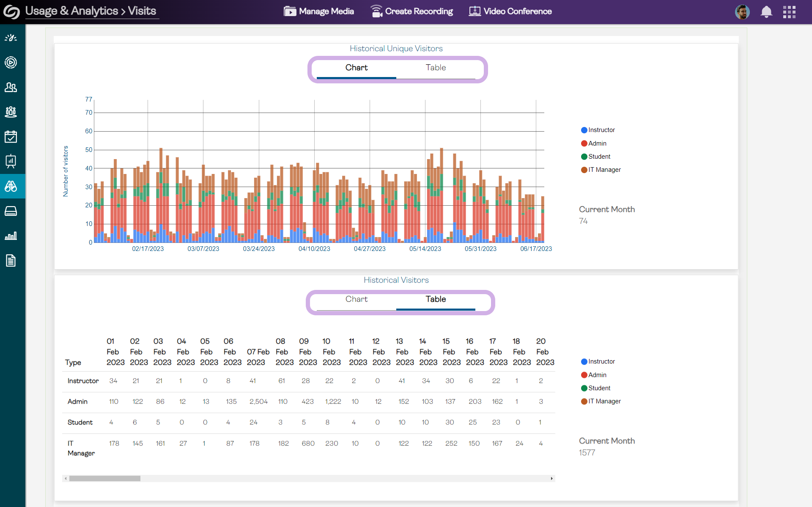This screenshot has width=812, height=507.
Task: Open the user profile avatar menu
Action: coord(742,12)
